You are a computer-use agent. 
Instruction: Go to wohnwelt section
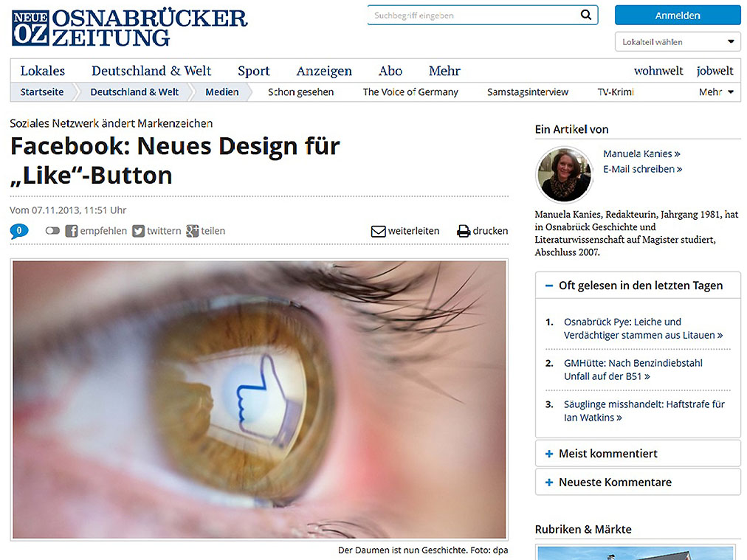coord(658,71)
